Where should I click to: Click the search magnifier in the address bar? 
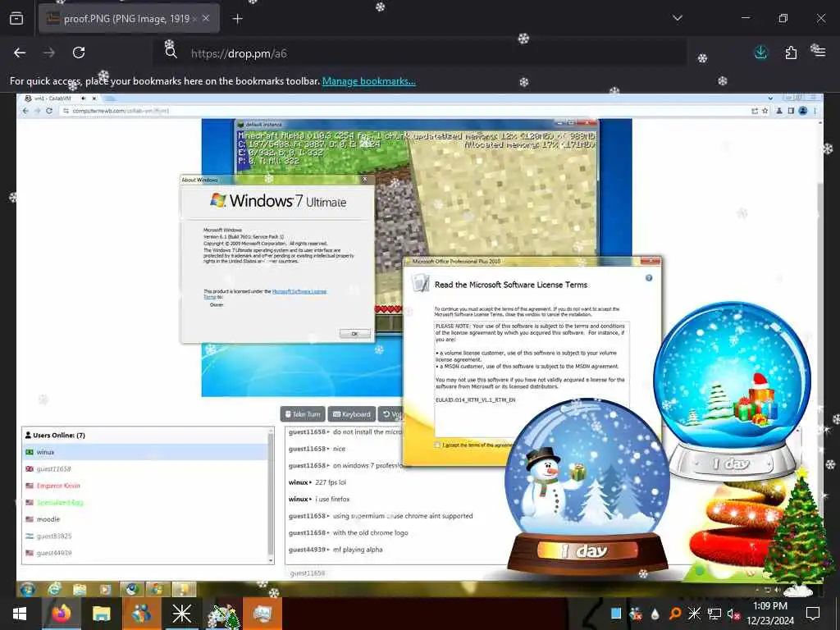point(171,52)
